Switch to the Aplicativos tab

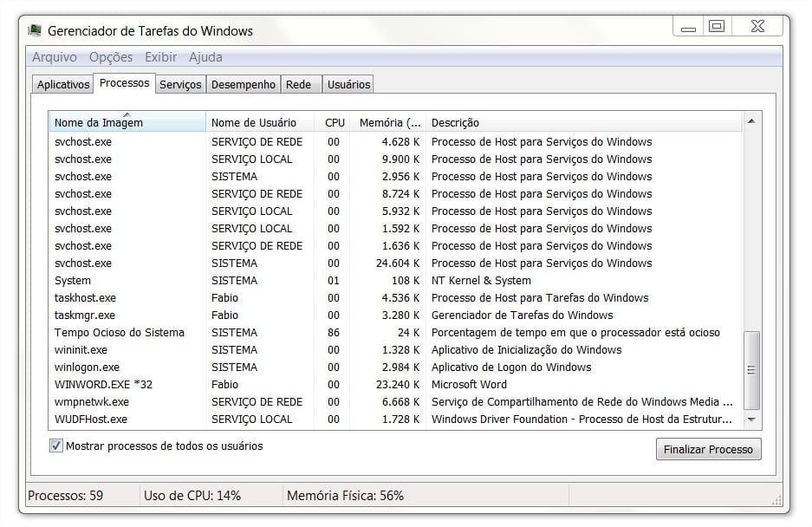(x=63, y=84)
